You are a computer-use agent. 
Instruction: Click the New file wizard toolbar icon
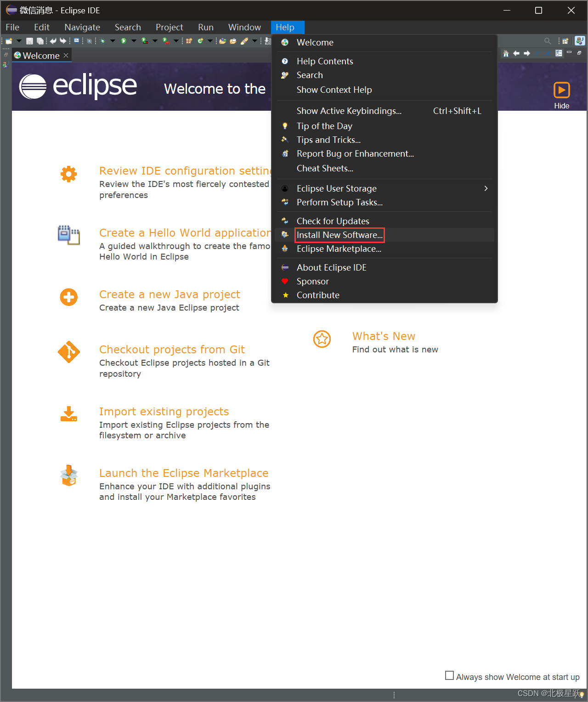(9, 41)
